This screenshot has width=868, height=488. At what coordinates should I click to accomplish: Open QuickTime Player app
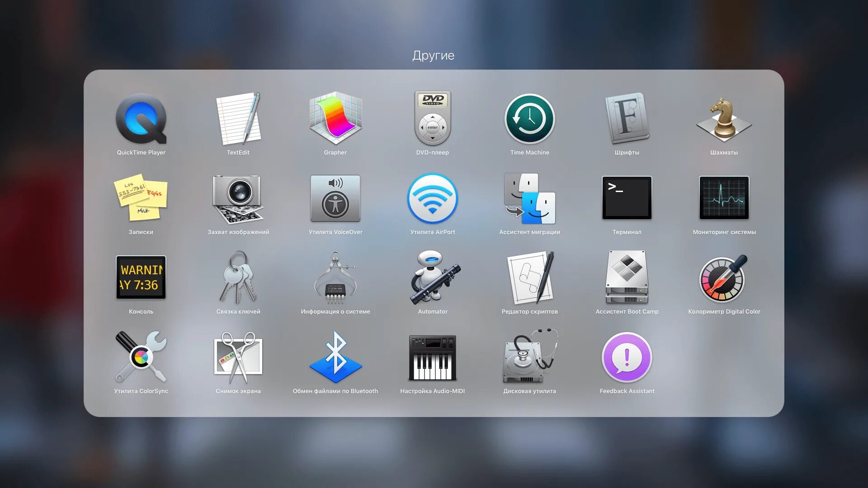click(141, 119)
